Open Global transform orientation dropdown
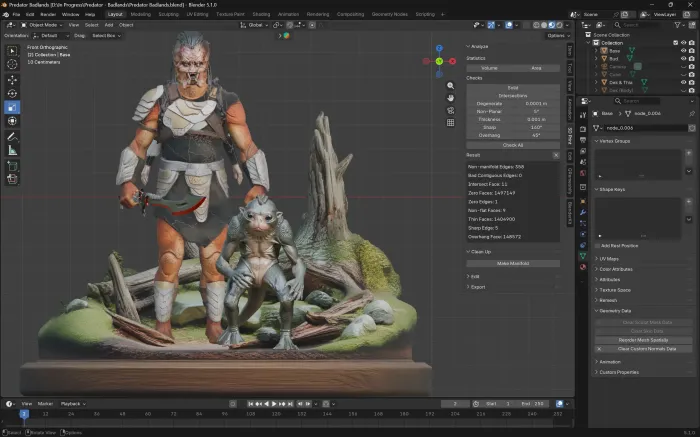The width and height of the screenshot is (700, 437). click(x=254, y=25)
